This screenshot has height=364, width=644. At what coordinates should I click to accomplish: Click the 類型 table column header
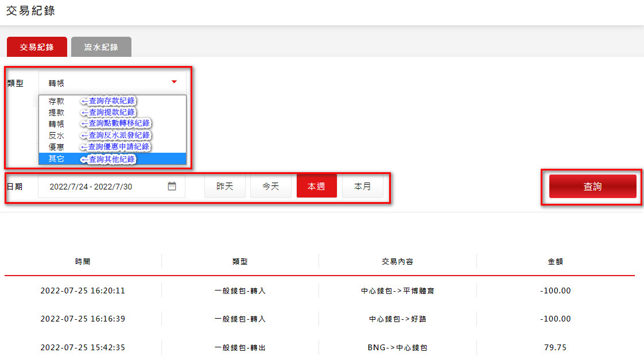click(240, 261)
